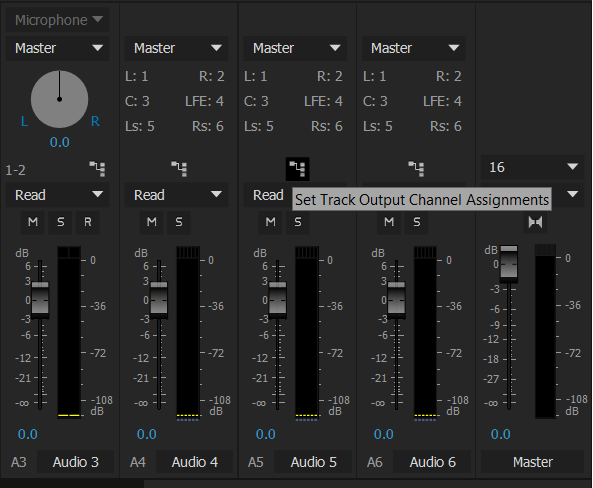The image size is (593, 488).
Task: Solo the Audio 4 track
Action: [x=179, y=222]
